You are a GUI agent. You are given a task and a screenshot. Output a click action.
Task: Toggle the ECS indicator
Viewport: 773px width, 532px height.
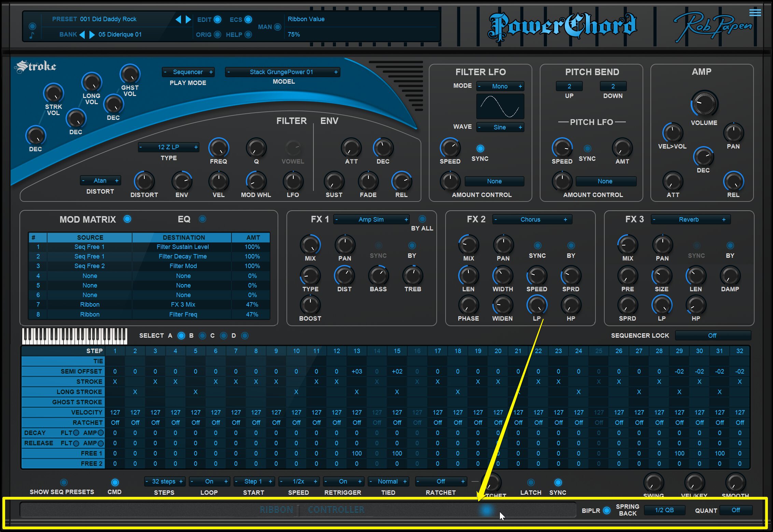pos(248,19)
